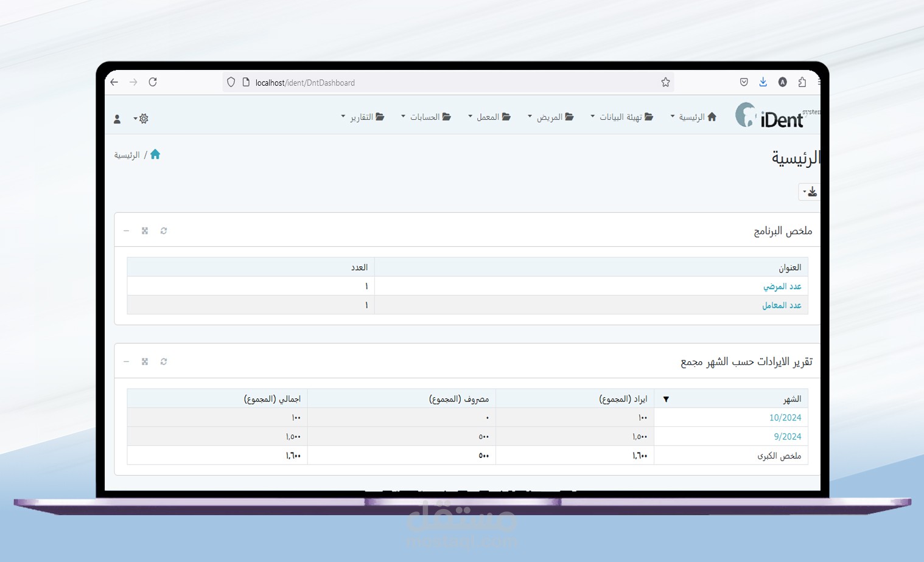Screen dimensions: 924x562
Task: Click the sort arrow in الشهر column
Action: point(666,400)
